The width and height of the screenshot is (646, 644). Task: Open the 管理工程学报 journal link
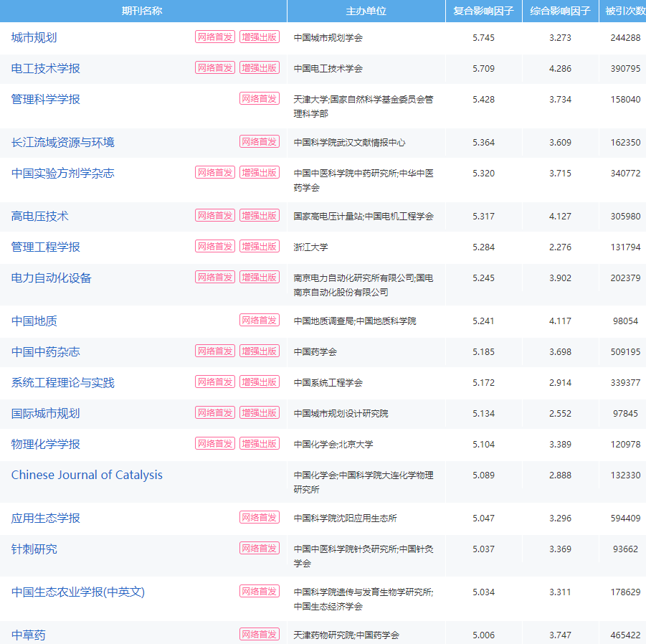click(x=46, y=247)
